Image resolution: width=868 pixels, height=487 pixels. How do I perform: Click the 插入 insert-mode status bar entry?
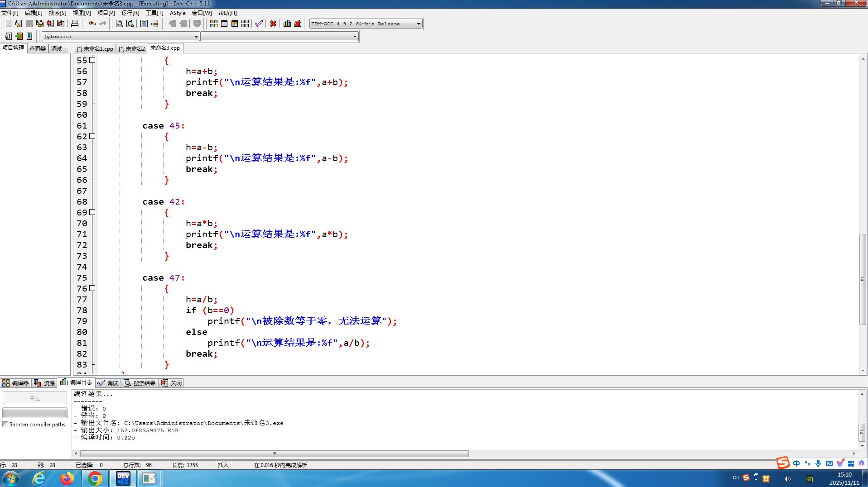click(223, 465)
